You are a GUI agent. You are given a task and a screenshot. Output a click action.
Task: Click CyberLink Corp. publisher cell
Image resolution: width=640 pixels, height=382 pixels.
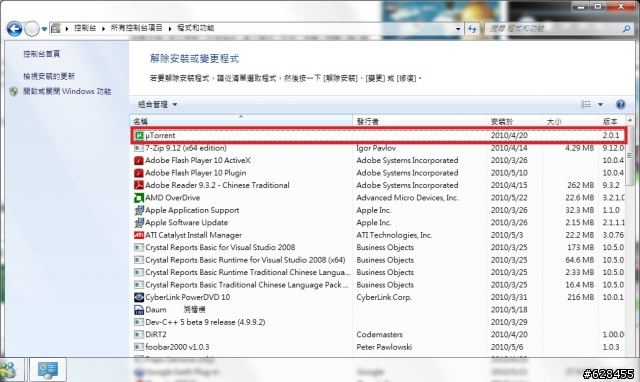(x=384, y=297)
